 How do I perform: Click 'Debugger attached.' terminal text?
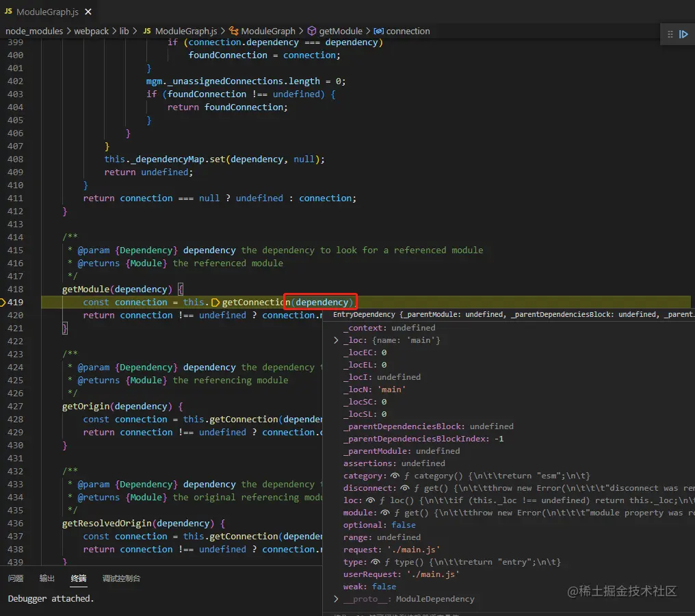(x=51, y=599)
